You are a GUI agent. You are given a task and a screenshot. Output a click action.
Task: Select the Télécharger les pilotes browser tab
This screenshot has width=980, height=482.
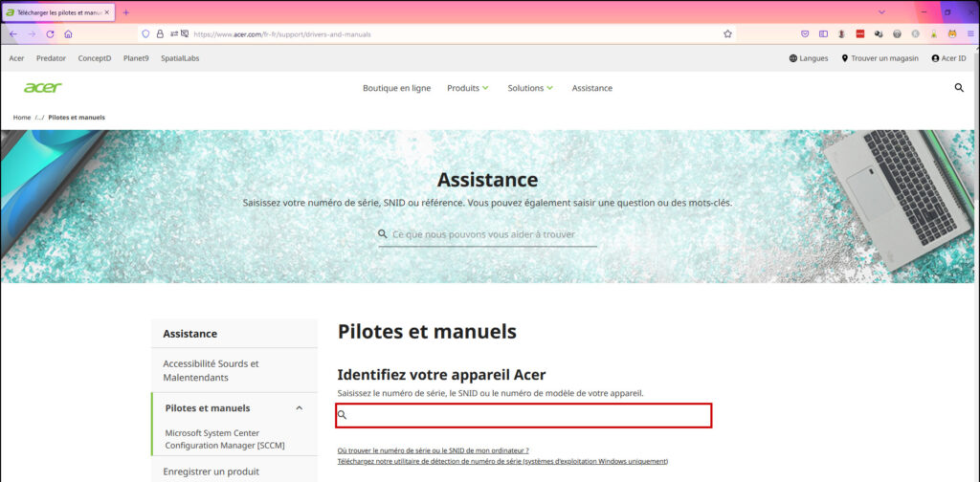[57, 12]
